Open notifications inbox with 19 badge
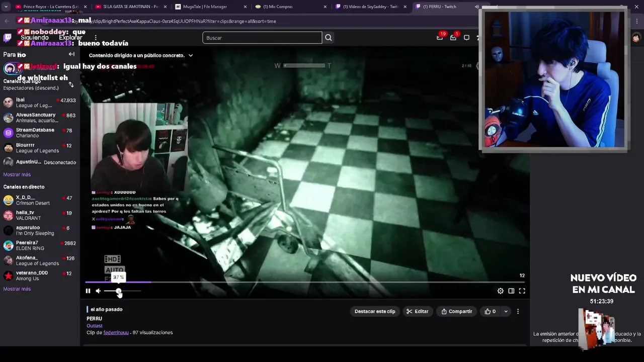 click(x=440, y=37)
